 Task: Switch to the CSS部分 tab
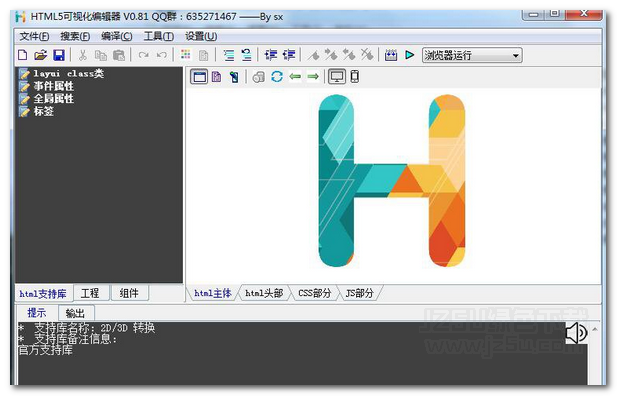tap(314, 293)
